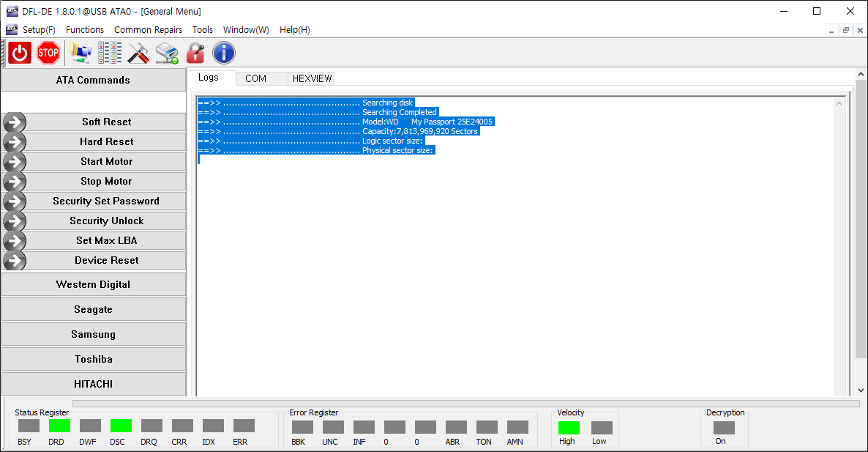Expand the Western Digital section
Screen dimensions: 868x452
click(93, 285)
